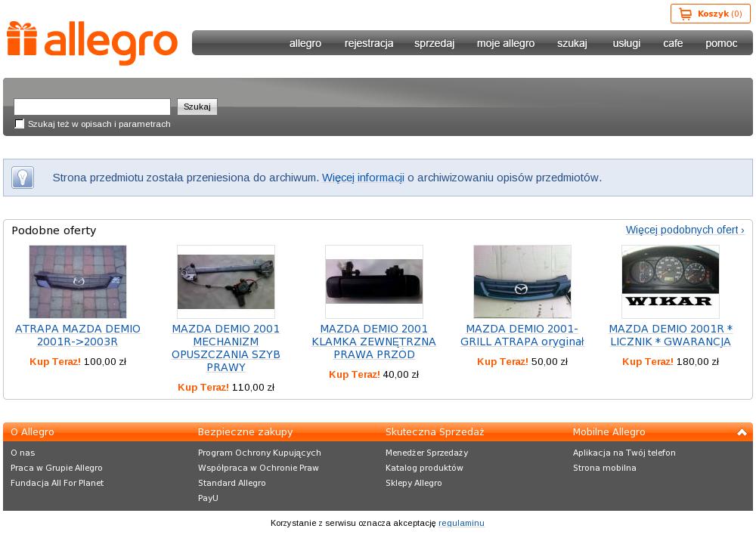Image resolution: width=756 pixels, height=538 pixels.
Task: Open Współpraca w Ochronie Praw link
Action: tap(259, 468)
